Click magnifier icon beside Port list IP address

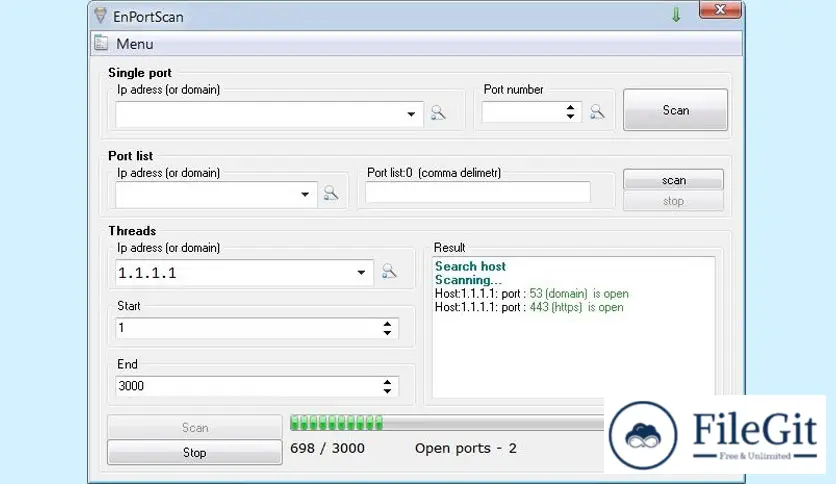pos(331,193)
